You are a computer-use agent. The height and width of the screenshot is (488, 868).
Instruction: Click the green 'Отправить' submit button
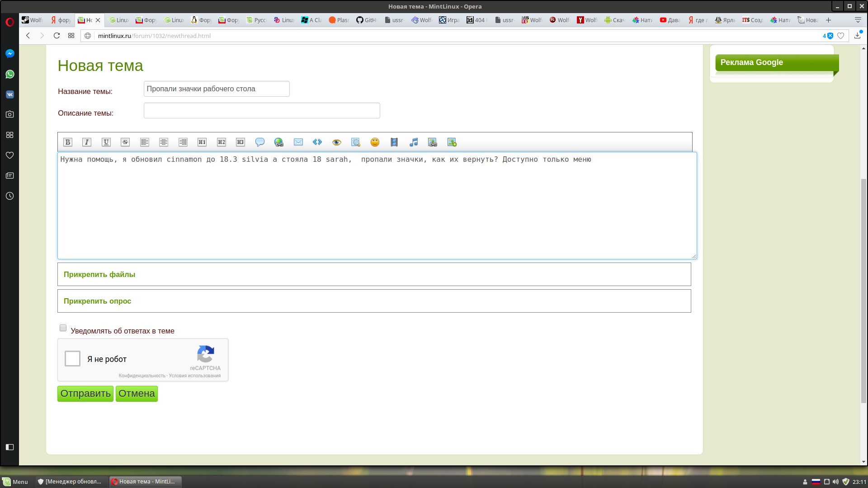pos(85,394)
